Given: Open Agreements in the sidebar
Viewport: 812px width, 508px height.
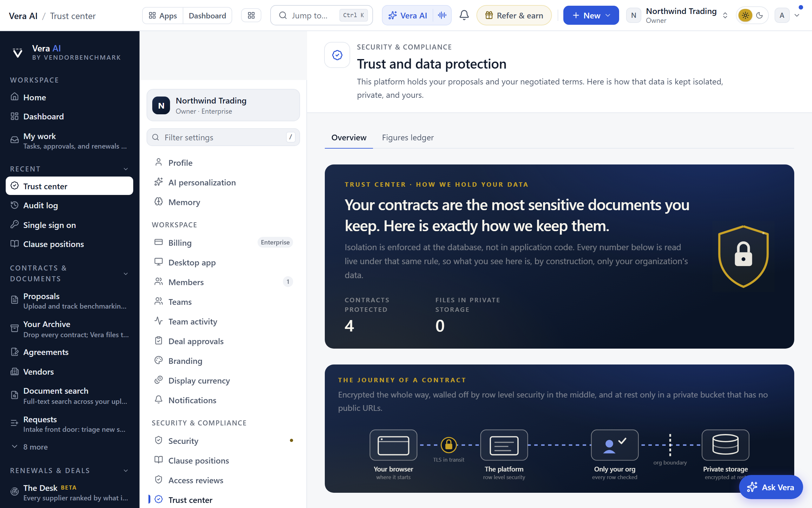Looking at the screenshot, I should [69, 352].
